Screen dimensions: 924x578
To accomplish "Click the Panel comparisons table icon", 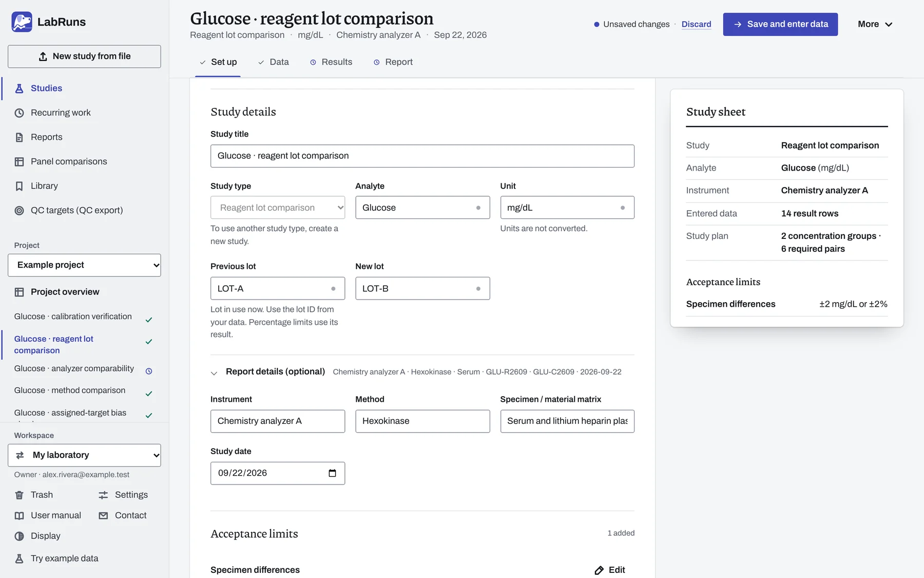I will coord(19,162).
